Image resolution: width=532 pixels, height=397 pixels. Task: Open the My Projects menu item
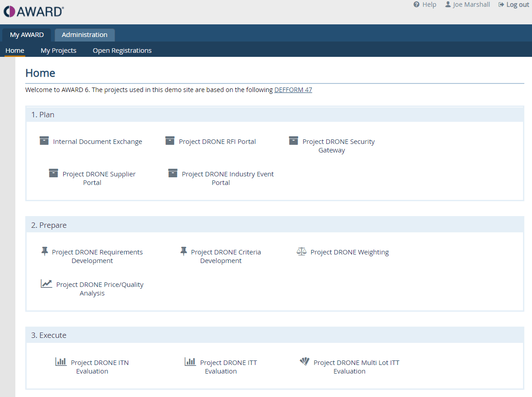click(58, 51)
